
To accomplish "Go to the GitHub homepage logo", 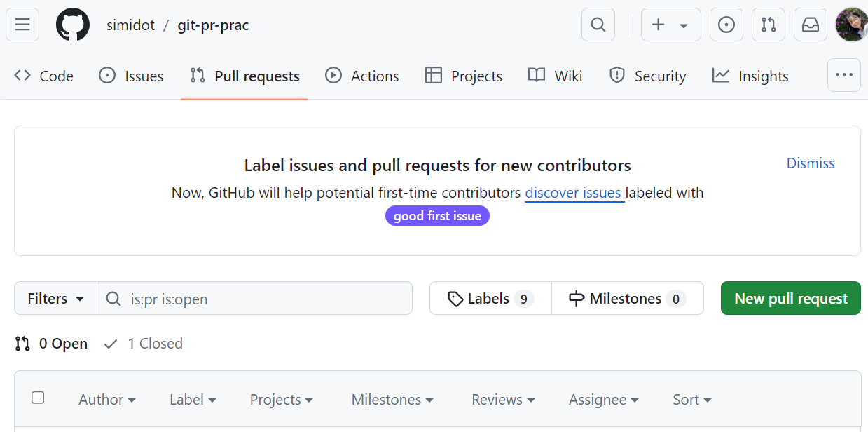I will tap(73, 25).
